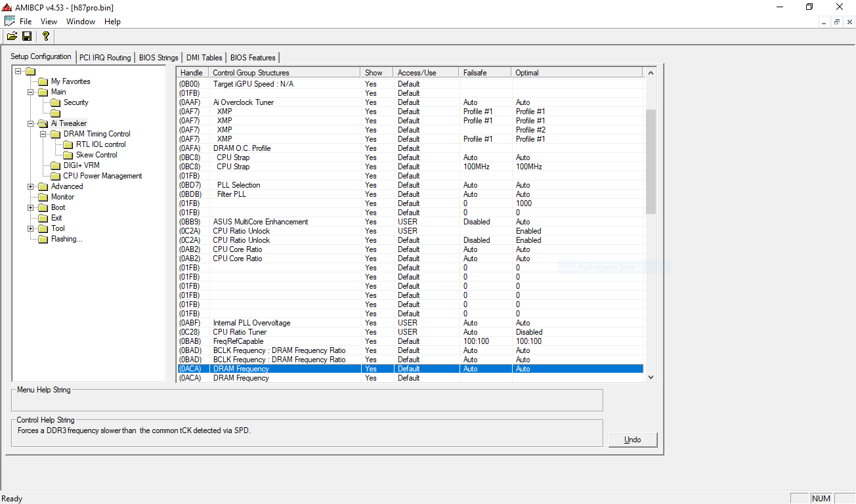Open the Window menu

pos(81,22)
